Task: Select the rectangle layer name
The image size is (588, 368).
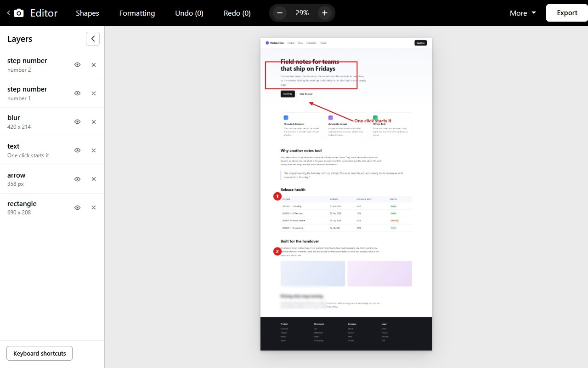Action: (x=22, y=204)
